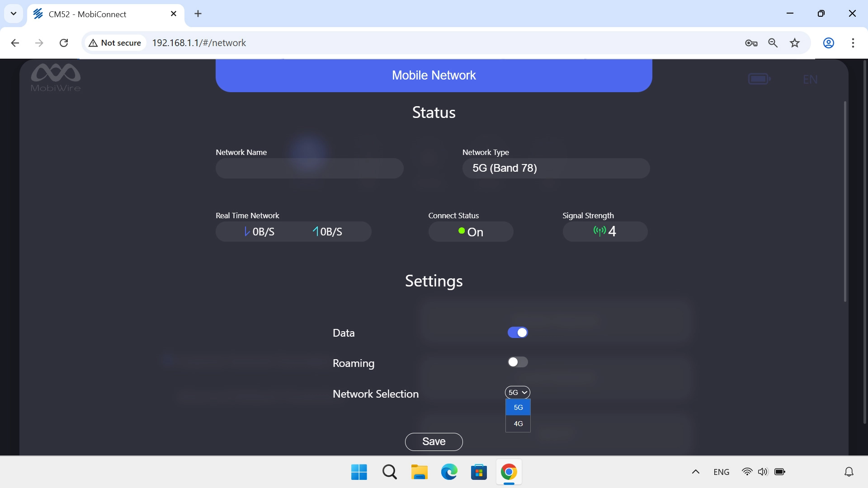Open the Network Selection dropdown
The height and width of the screenshot is (488, 868).
517,392
